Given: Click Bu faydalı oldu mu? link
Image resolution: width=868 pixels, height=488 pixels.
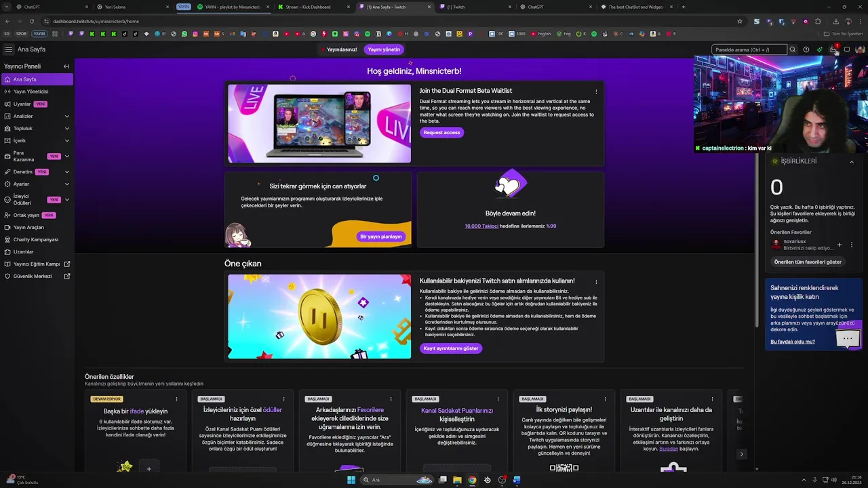Looking at the screenshot, I should tap(793, 342).
